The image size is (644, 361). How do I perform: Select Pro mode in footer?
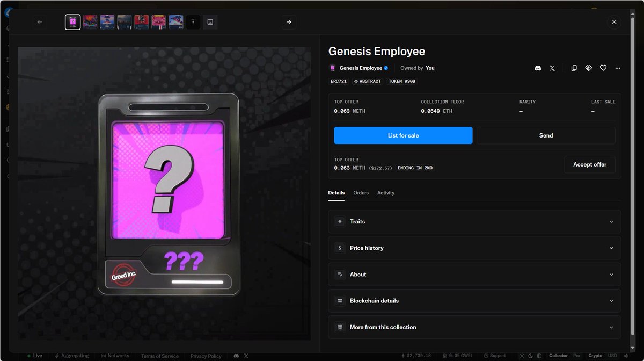(576, 356)
